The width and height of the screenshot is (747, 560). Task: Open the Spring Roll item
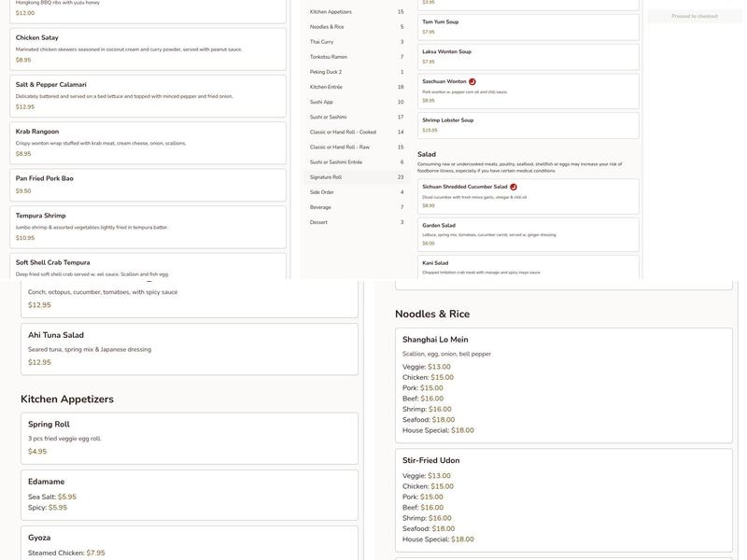click(x=190, y=438)
